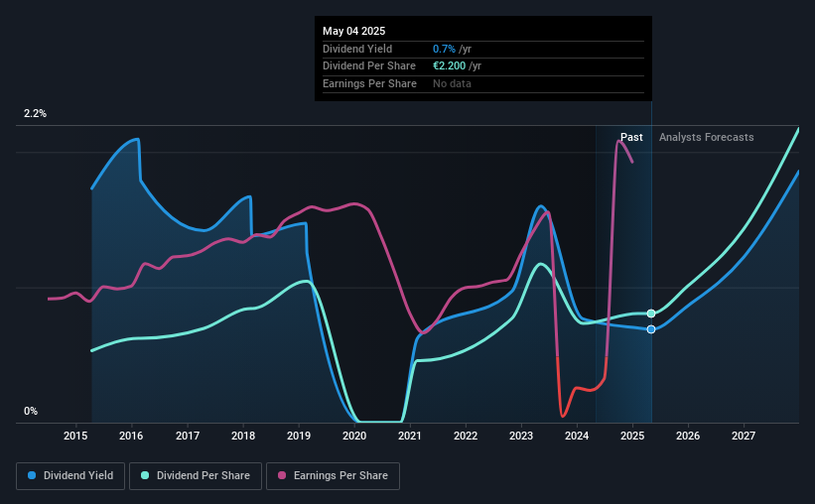Click the tooltip 'Dividend Per Share' row label
815x504 pixels.
click(x=369, y=66)
